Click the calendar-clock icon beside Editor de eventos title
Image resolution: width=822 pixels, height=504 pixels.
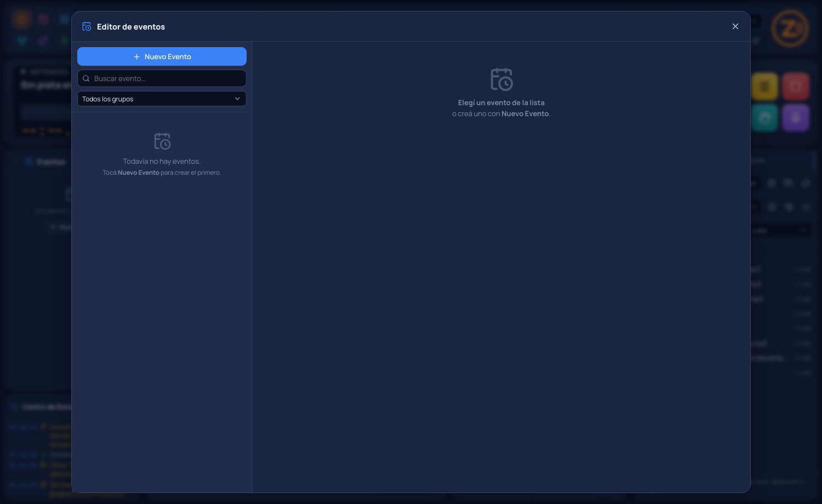(87, 26)
